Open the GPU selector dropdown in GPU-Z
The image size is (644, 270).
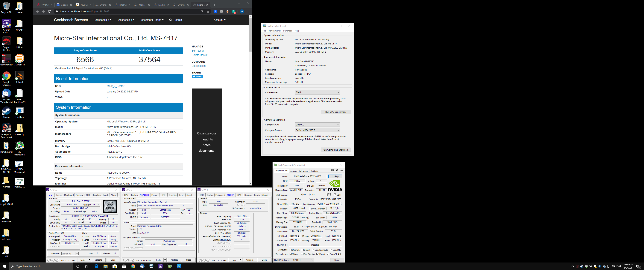tap(294, 260)
